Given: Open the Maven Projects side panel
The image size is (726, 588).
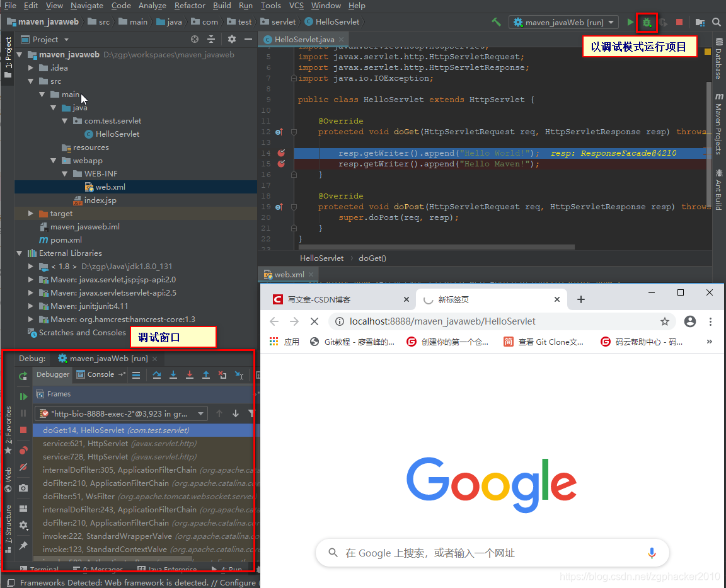Looking at the screenshot, I should click(718, 124).
